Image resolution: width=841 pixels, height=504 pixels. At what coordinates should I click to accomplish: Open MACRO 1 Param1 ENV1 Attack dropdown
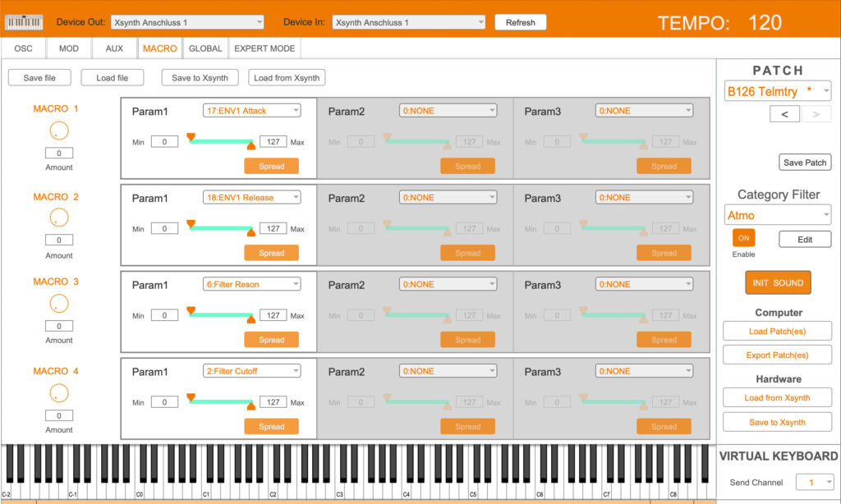point(251,111)
